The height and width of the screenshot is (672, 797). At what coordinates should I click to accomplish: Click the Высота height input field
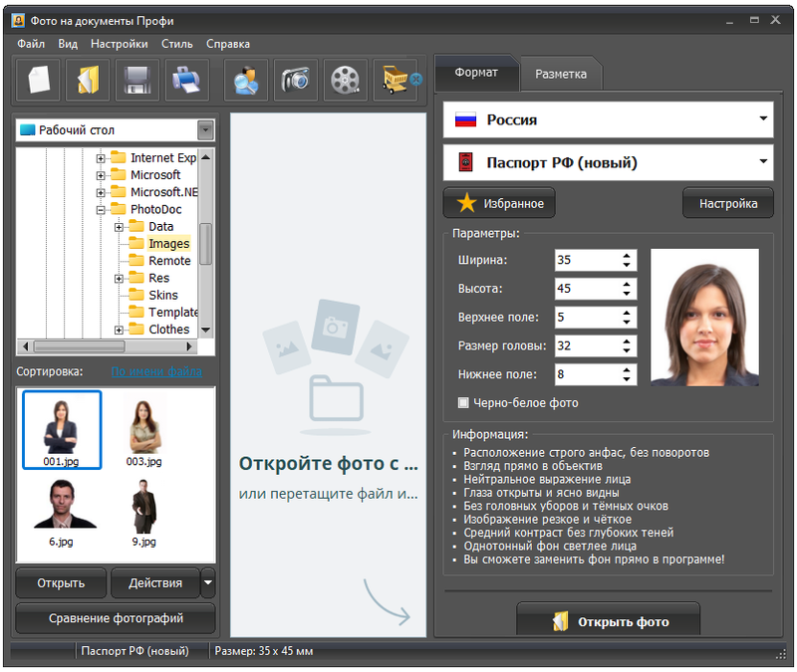click(587, 288)
